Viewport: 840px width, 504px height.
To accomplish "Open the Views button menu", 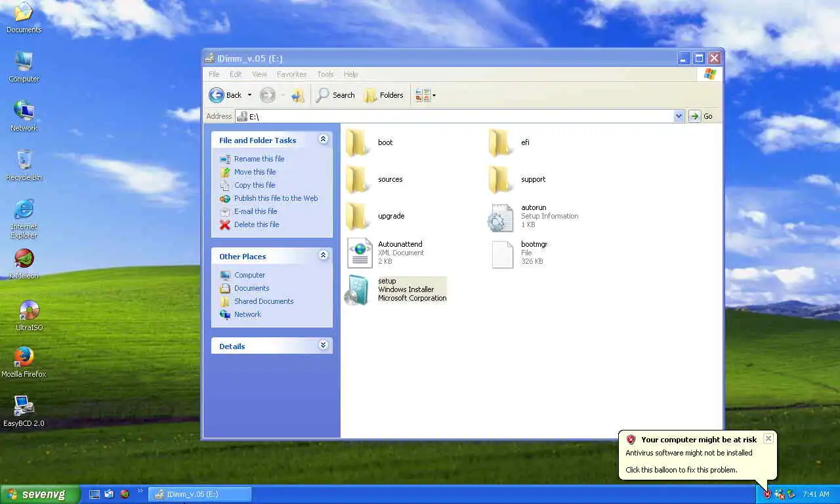I will [x=425, y=95].
